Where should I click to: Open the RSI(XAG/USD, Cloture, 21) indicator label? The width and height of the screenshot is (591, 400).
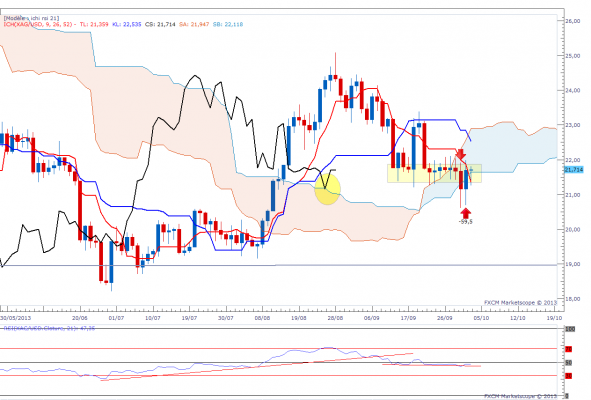point(49,328)
